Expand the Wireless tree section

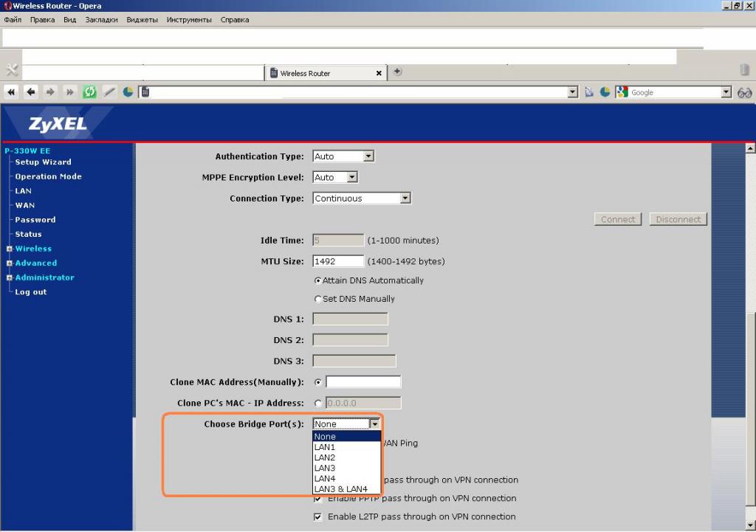(x=10, y=249)
